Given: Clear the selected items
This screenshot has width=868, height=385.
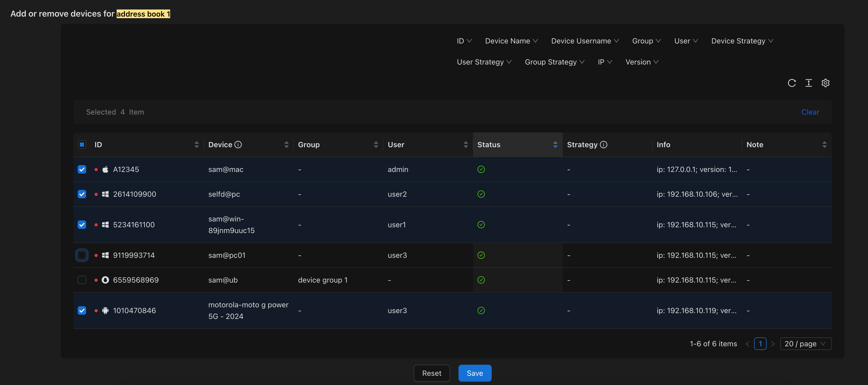Looking at the screenshot, I should [x=810, y=112].
